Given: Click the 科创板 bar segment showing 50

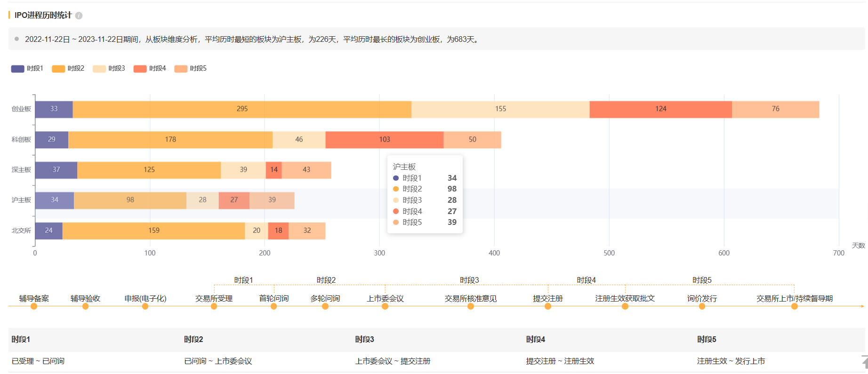Looking at the screenshot, I should click(x=472, y=140).
